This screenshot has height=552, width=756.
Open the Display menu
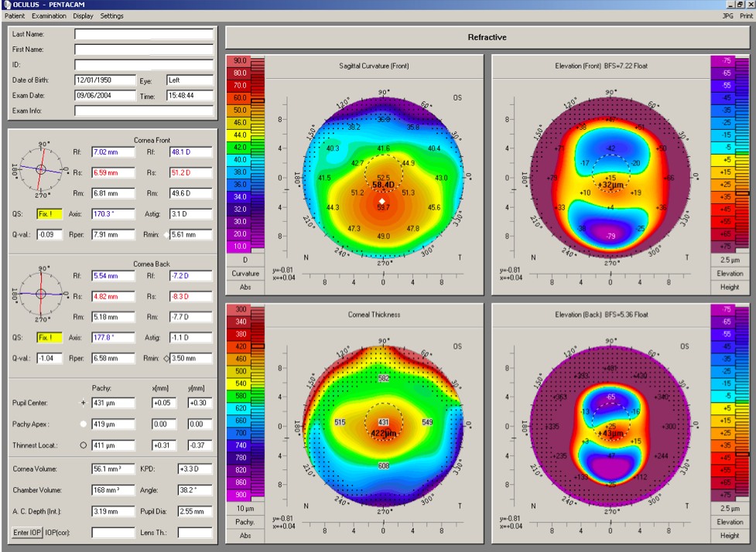84,16
